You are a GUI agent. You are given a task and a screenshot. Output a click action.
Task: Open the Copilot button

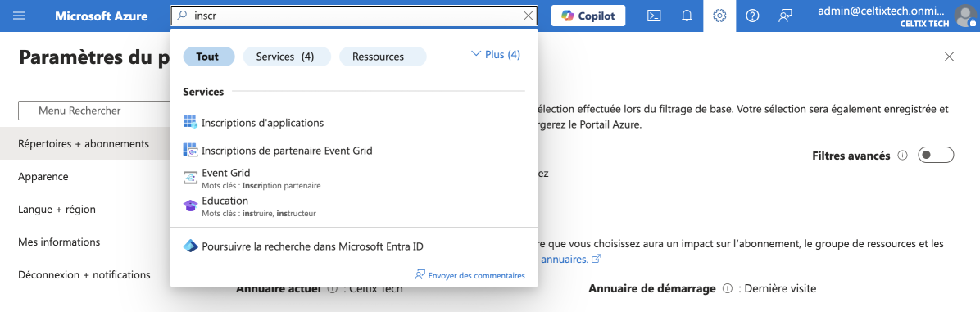[588, 16]
